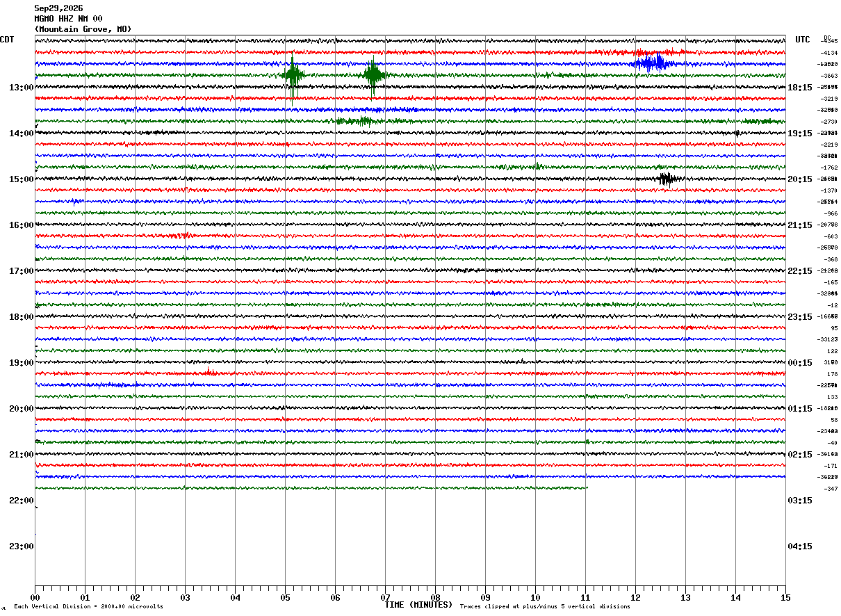This screenshot has width=841, height=616.
Task: Click the green seismic burst near minute 07
Action: (374, 75)
